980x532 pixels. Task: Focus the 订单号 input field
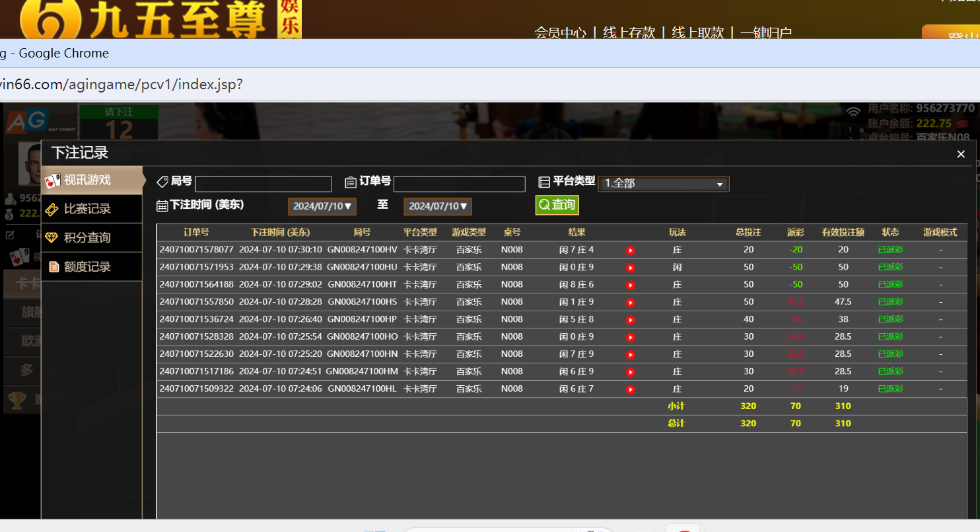pos(459,184)
